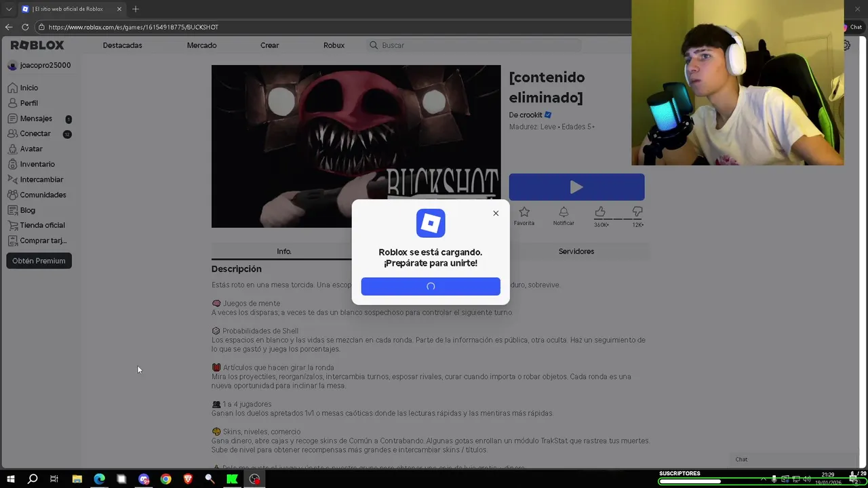Screen dimensions: 868x488
Task: Open a new browser tab
Action: click(136, 9)
